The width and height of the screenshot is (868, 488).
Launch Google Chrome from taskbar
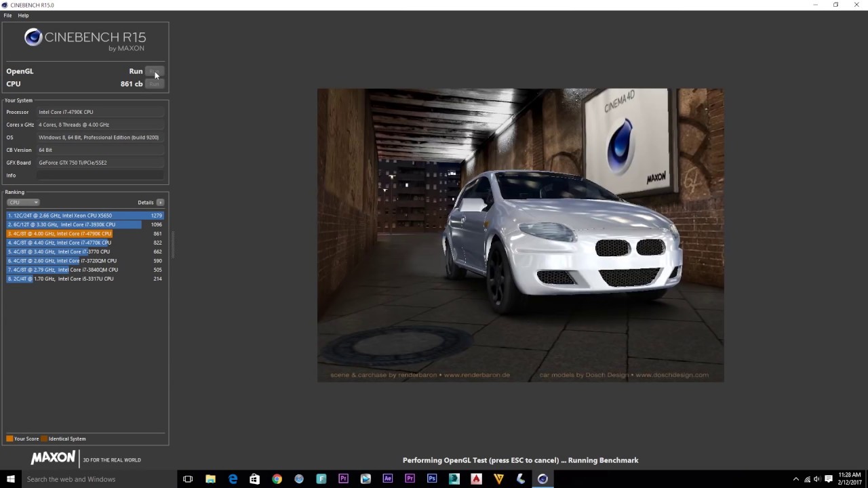click(277, 479)
